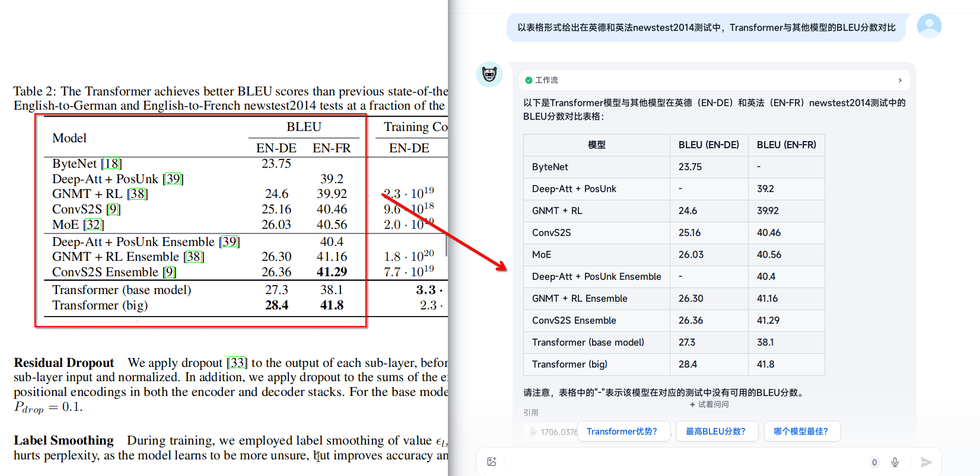Image resolution: width=980 pixels, height=476 pixels.
Task: Click the sparkle icon next to 试着问问
Action: (x=692, y=404)
